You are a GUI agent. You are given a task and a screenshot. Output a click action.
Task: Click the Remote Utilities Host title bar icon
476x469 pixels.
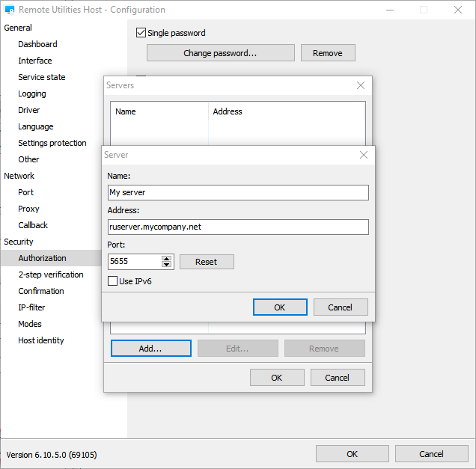tap(10, 10)
